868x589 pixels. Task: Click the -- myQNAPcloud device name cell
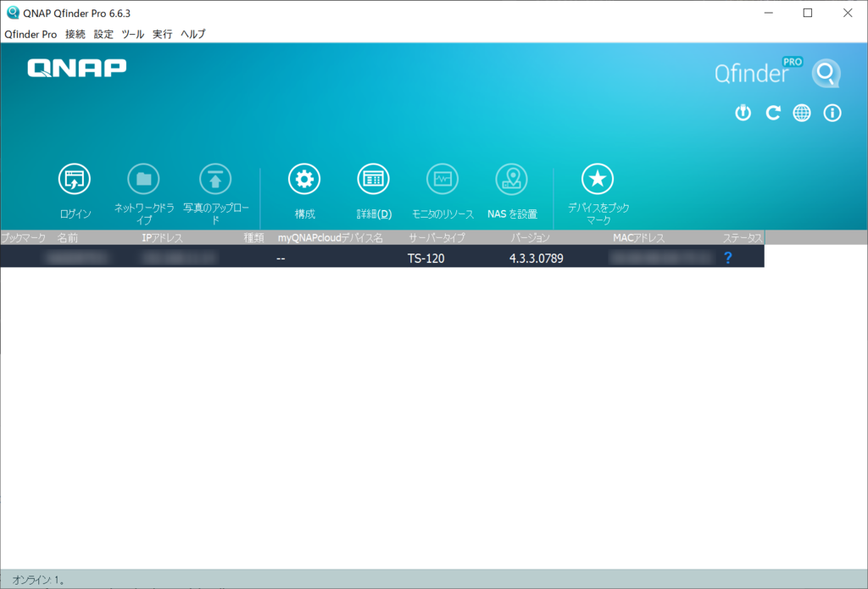click(x=281, y=258)
